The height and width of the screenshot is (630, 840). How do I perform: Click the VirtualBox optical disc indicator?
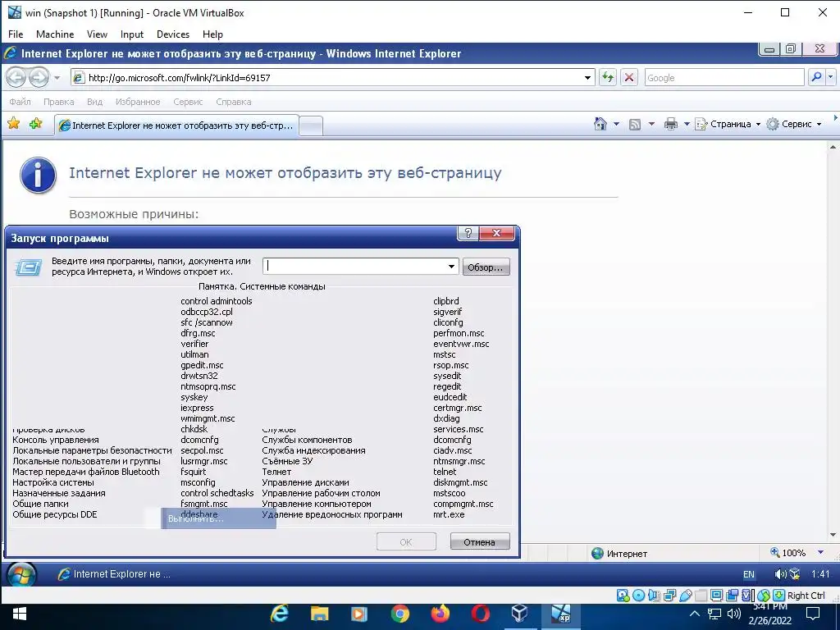(x=638, y=596)
